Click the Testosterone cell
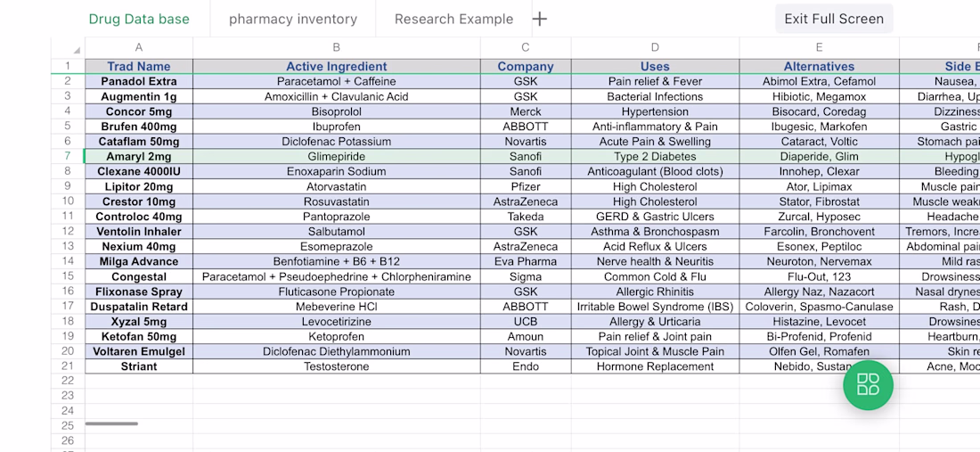This screenshot has height=452, width=980. pyautogui.click(x=336, y=366)
